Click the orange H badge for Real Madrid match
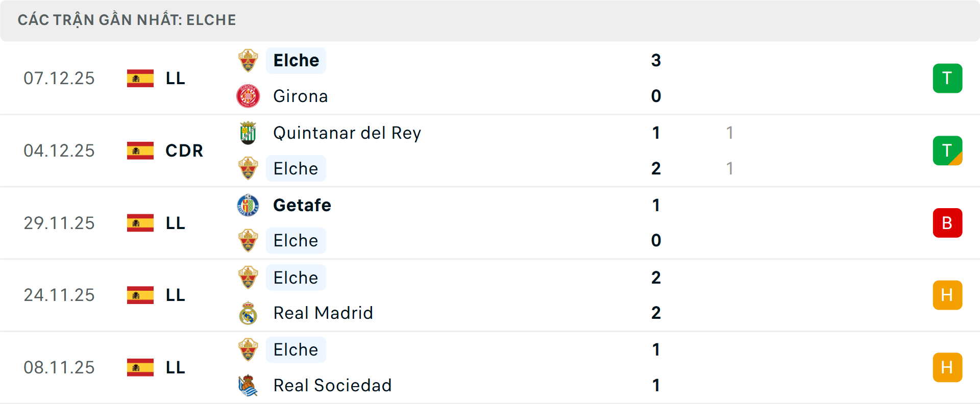The height and width of the screenshot is (404, 980). point(947,295)
